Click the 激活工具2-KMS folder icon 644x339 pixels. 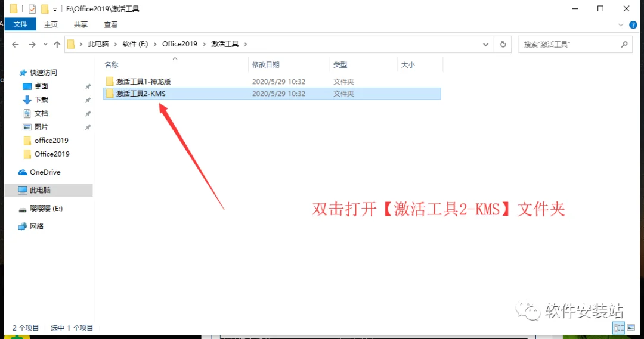coord(109,94)
